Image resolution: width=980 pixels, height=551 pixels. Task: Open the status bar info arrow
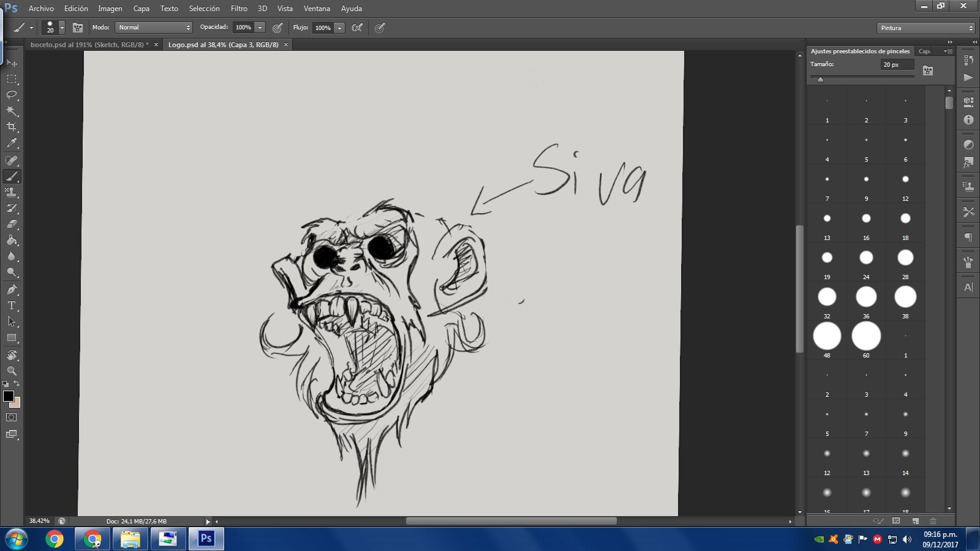point(208,522)
